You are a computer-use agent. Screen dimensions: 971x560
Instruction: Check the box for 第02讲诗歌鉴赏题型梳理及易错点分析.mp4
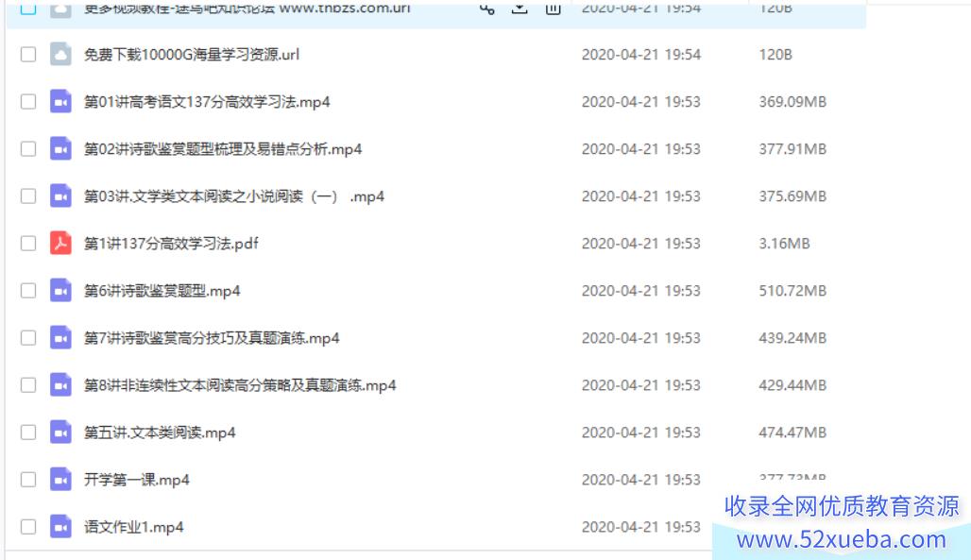[28, 148]
